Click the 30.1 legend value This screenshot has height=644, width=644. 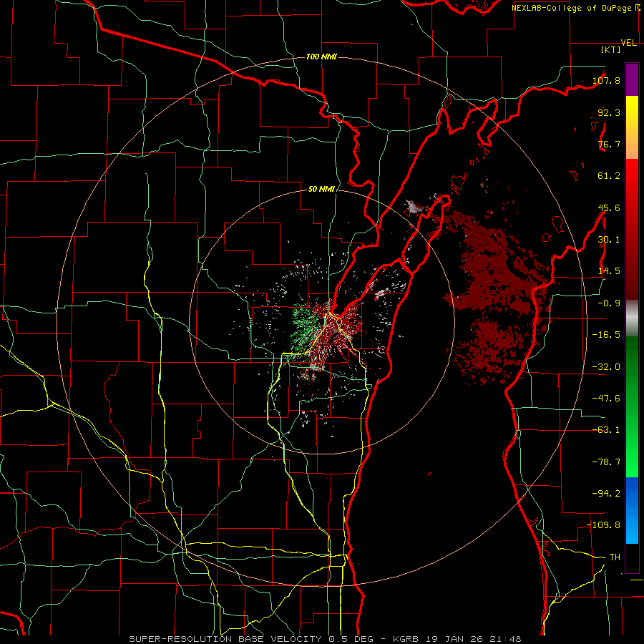(609, 240)
